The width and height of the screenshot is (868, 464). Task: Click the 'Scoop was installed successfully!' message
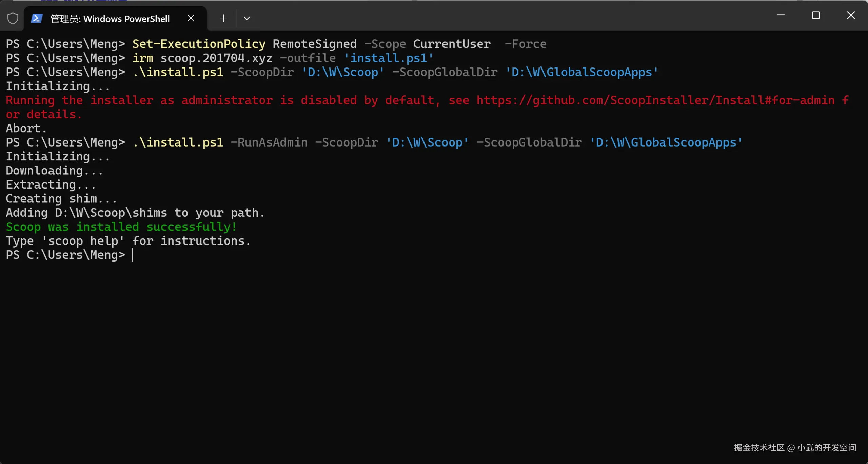[x=121, y=227]
